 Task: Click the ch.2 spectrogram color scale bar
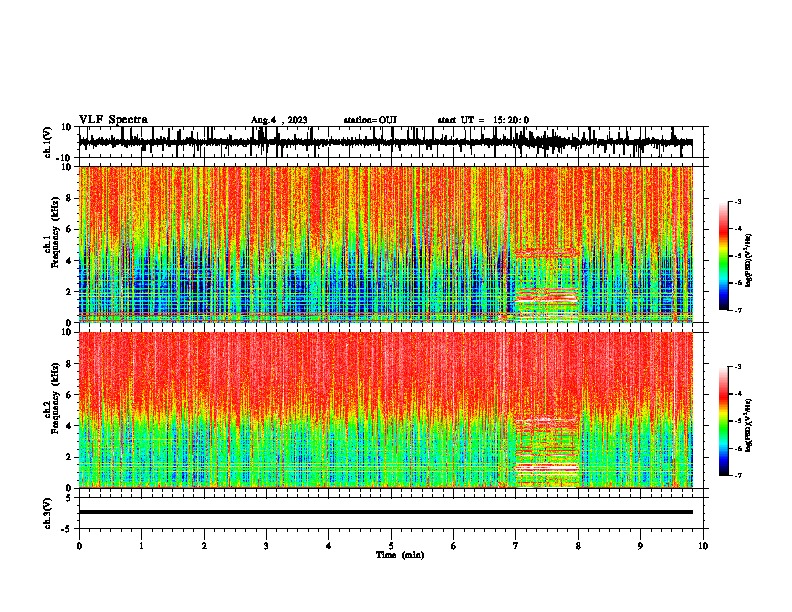(x=724, y=421)
